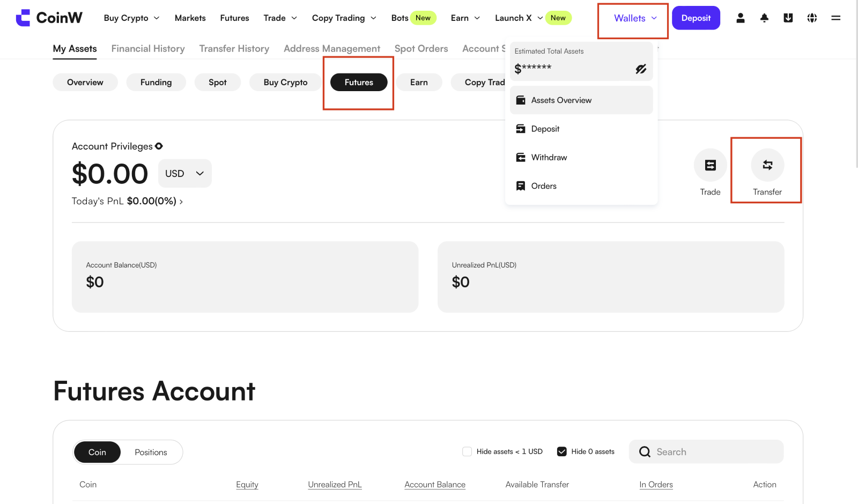
Task: Open Bots in the top navigation
Action: click(400, 18)
